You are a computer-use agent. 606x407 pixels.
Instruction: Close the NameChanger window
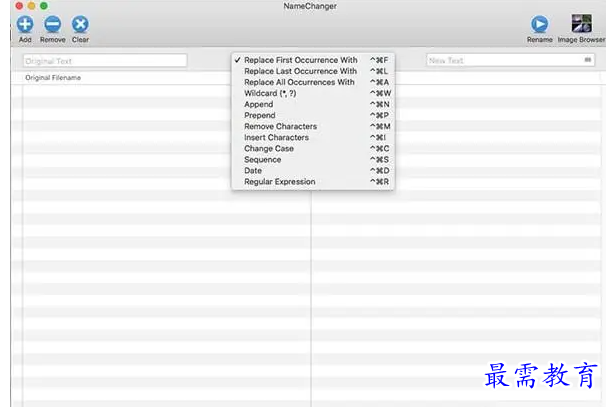tap(19, 6)
